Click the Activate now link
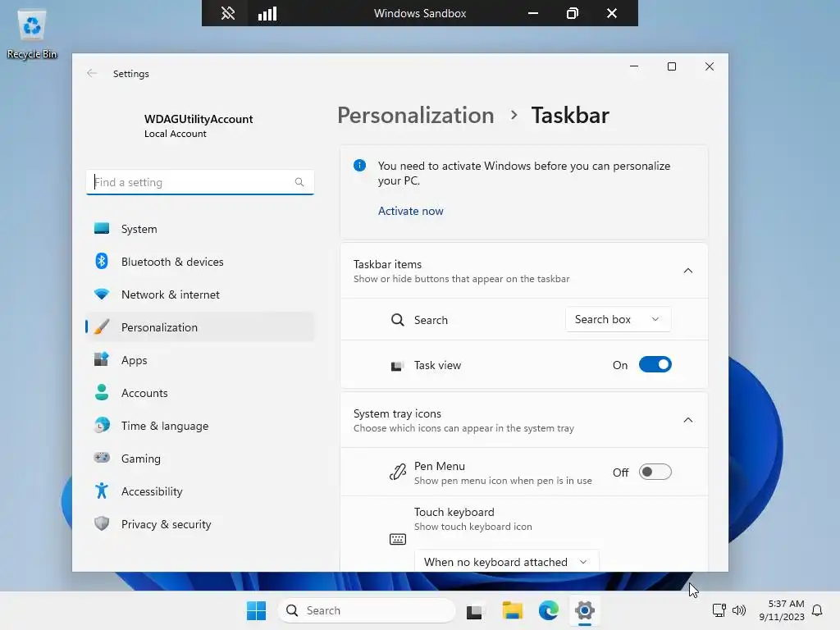The height and width of the screenshot is (630, 840). coord(410,211)
